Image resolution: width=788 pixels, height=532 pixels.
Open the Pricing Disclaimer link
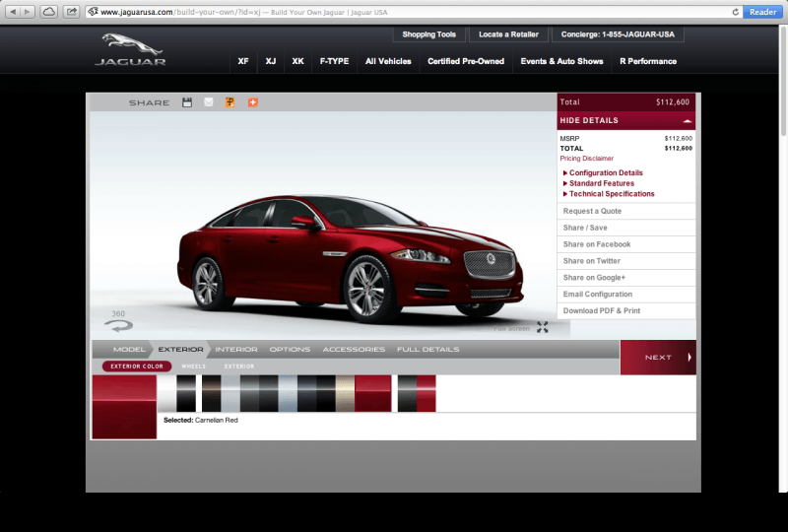pyautogui.click(x=586, y=159)
